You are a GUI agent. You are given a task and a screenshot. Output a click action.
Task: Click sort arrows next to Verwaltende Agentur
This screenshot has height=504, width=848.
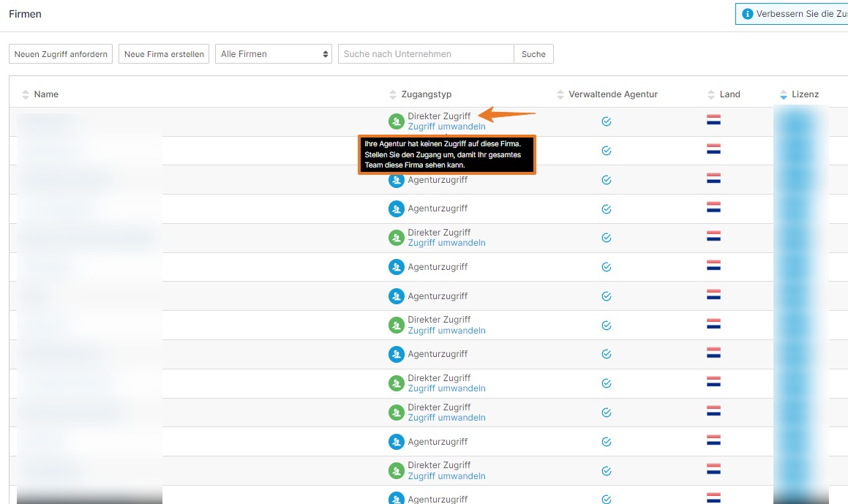pos(560,94)
